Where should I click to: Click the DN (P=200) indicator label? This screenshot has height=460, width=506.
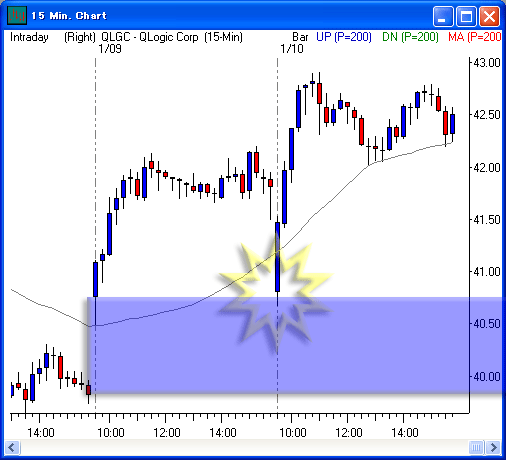[x=410, y=37]
